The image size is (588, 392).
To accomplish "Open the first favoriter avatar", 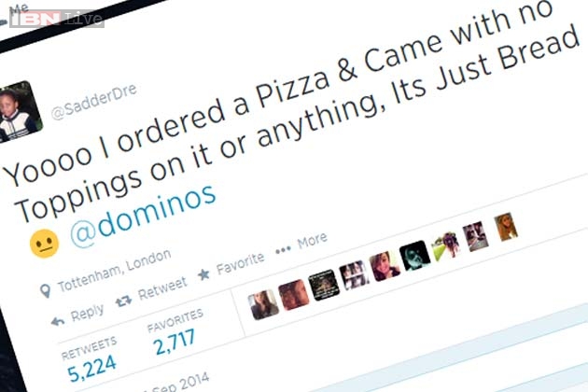I will pos(263,304).
